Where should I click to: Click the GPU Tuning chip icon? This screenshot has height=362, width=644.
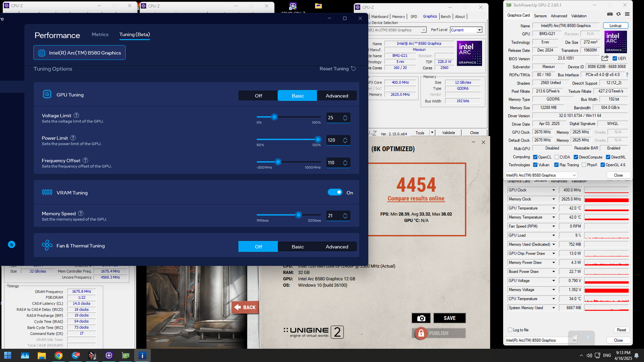47,94
